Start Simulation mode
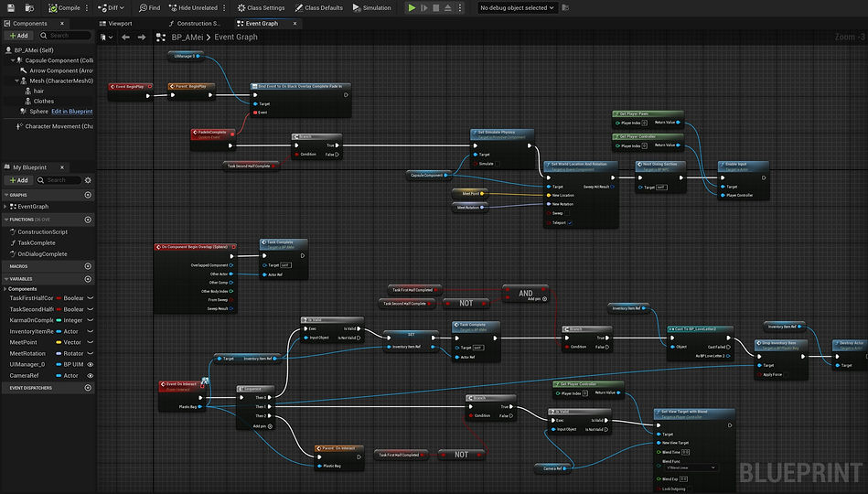Image resolution: width=868 pixels, height=494 pixels. click(x=372, y=7)
